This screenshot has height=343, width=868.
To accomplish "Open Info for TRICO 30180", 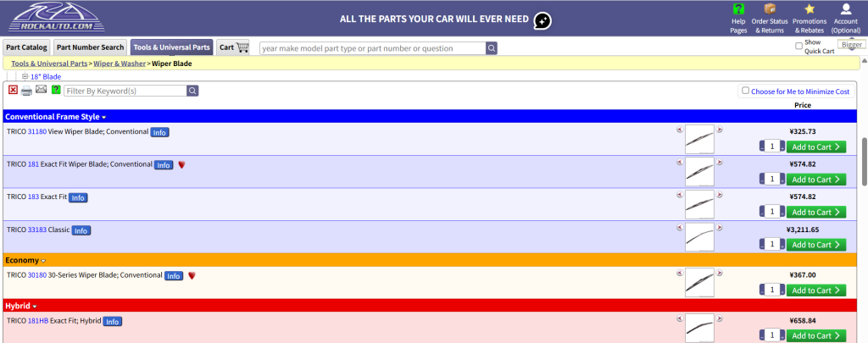I will [174, 276].
